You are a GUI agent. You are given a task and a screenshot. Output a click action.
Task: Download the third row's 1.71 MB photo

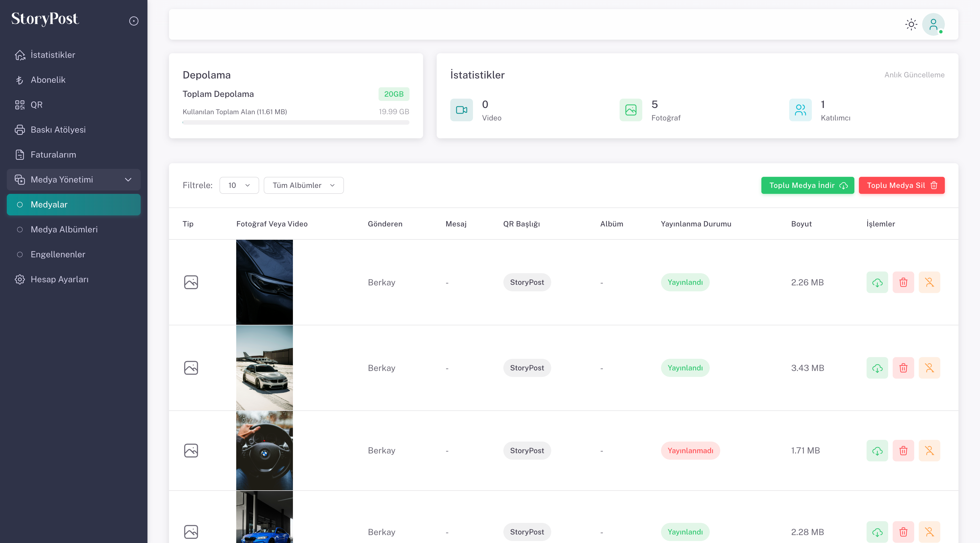click(x=877, y=451)
